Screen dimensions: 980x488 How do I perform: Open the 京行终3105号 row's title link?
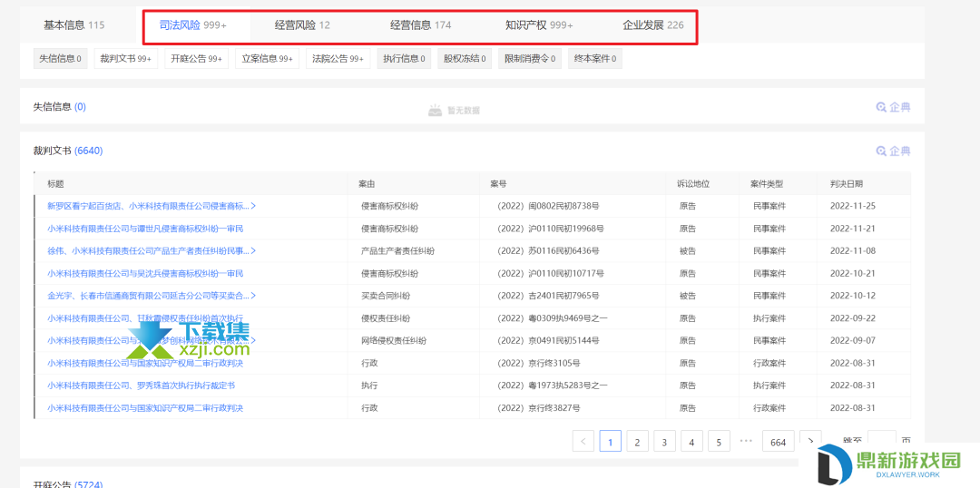pyautogui.click(x=145, y=363)
